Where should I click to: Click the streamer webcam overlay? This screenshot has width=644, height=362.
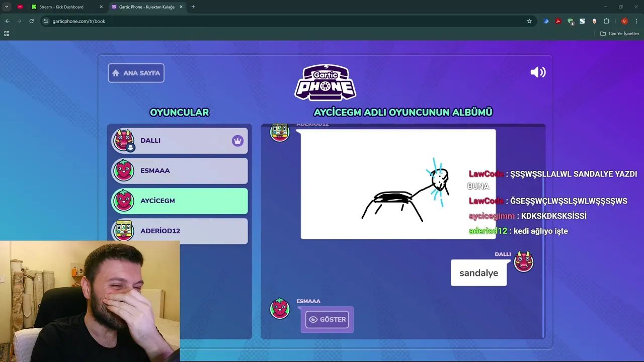pyautogui.click(x=90, y=301)
